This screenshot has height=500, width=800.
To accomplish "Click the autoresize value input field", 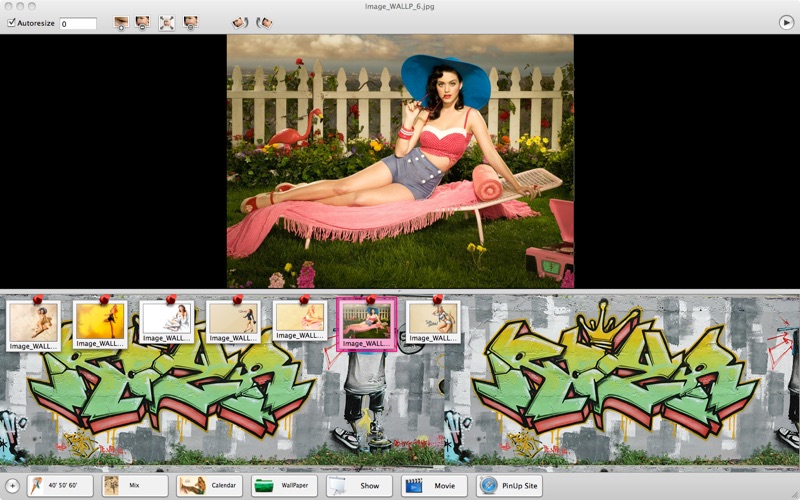I will click(78, 23).
